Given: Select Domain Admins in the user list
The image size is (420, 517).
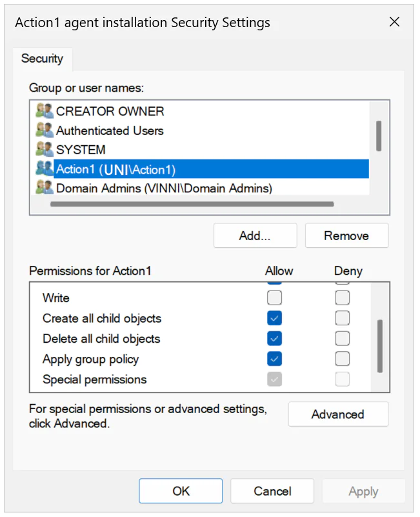Looking at the screenshot, I should (161, 188).
